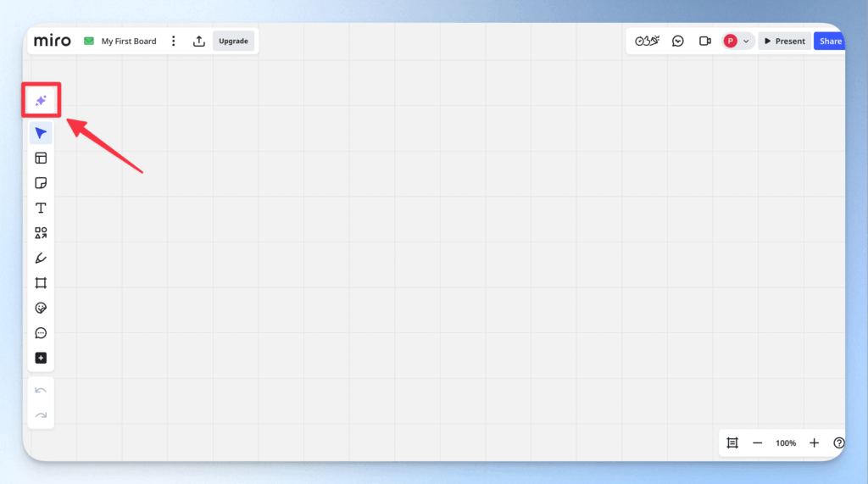Open the templates panel icon
868x484 pixels.
pyautogui.click(x=41, y=158)
